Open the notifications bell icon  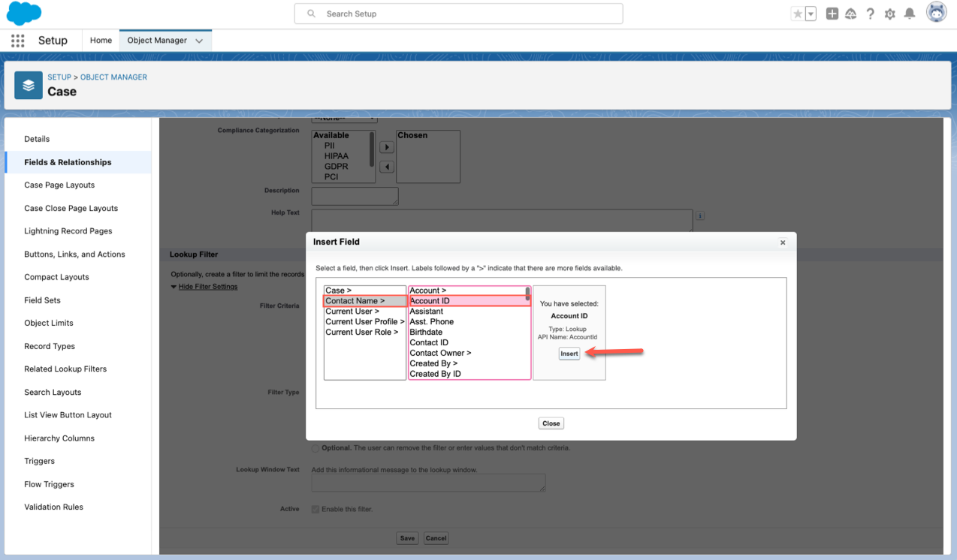coord(909,14)
